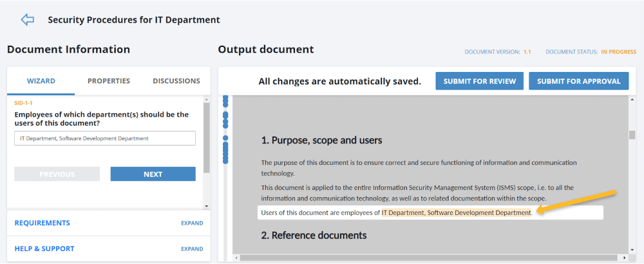Click the wizard panel vertical scrollbar thumb
Screen dimensions: 644x264
(207, 138)
